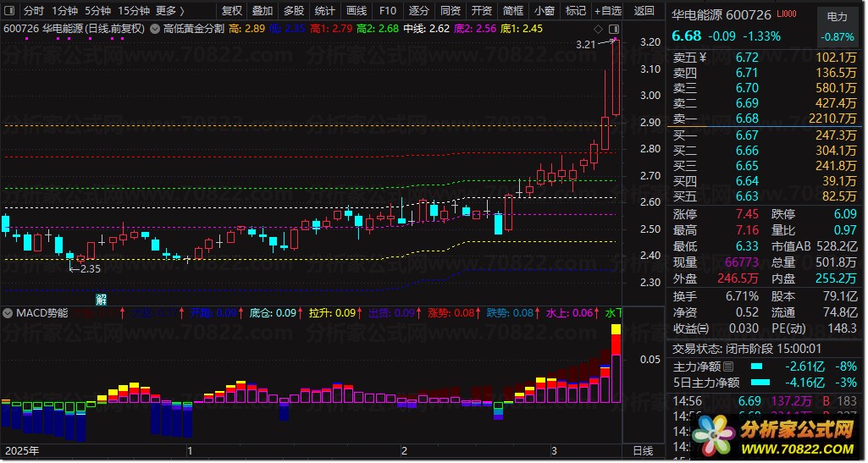Select the 卖四 6.71 order row

tap(765, 73)
